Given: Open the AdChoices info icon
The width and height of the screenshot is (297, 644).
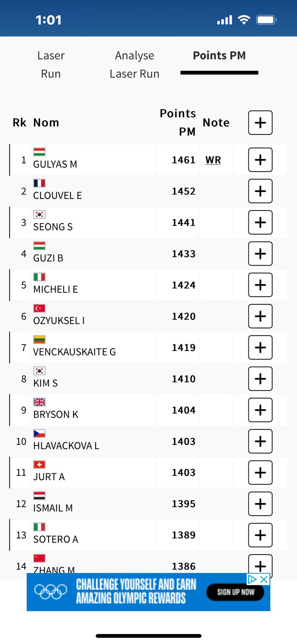Looking at the screenshot, I should (252, 579).
